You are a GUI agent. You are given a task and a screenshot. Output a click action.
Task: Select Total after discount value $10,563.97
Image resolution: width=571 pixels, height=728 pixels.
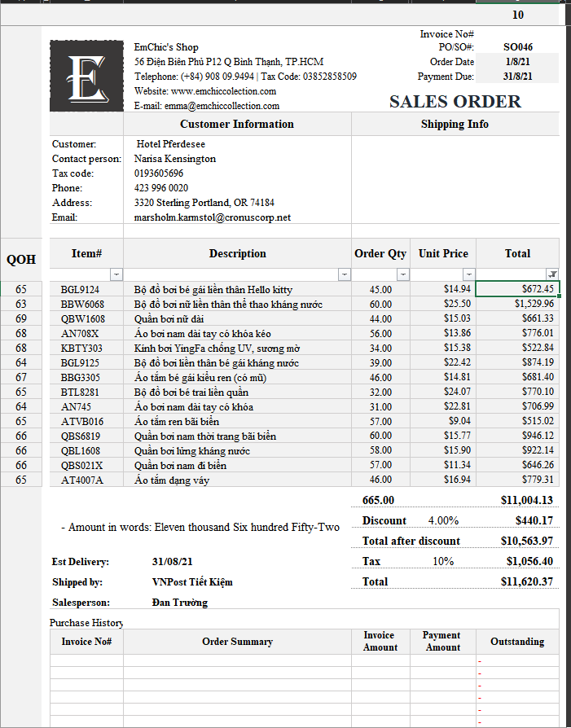[x=527, y=541]
